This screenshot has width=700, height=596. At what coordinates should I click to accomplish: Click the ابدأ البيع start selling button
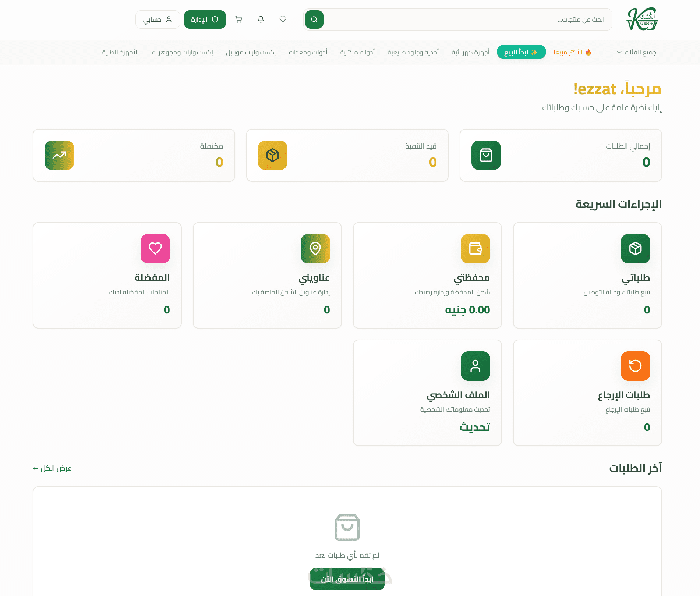click(x=521, y=52)
